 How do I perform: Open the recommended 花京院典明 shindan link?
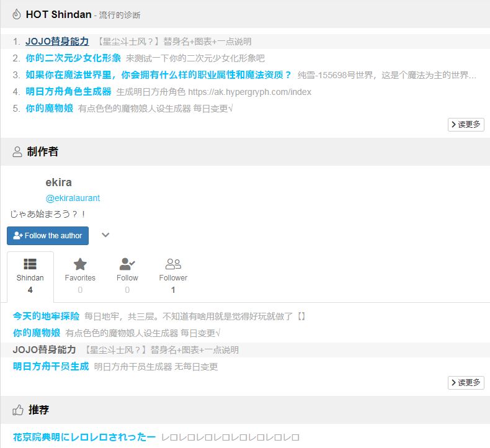pyautogui.click(x=84, y=437)
